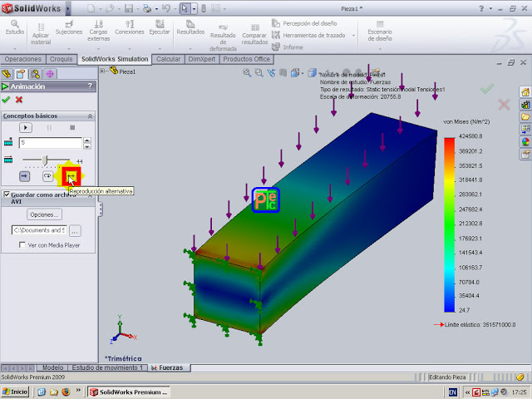Open the Estudio simulation study tool
The image size is (532, 399).
click(x=15, y=27)
